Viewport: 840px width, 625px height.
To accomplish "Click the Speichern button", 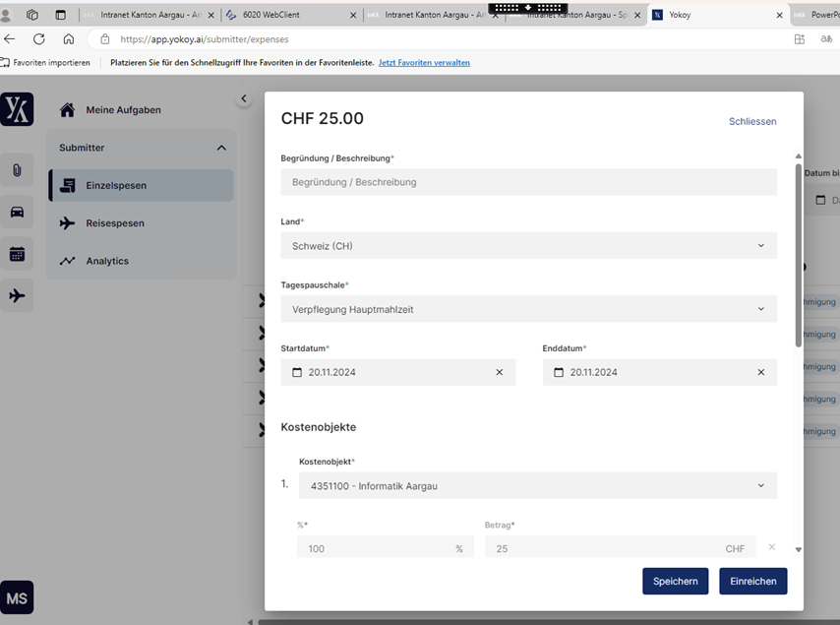I will (675, 581).
